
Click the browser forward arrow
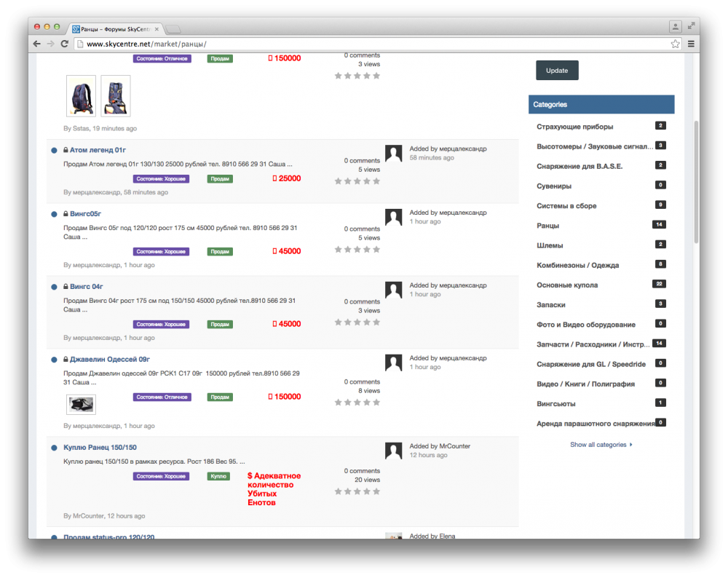point(50,44)
